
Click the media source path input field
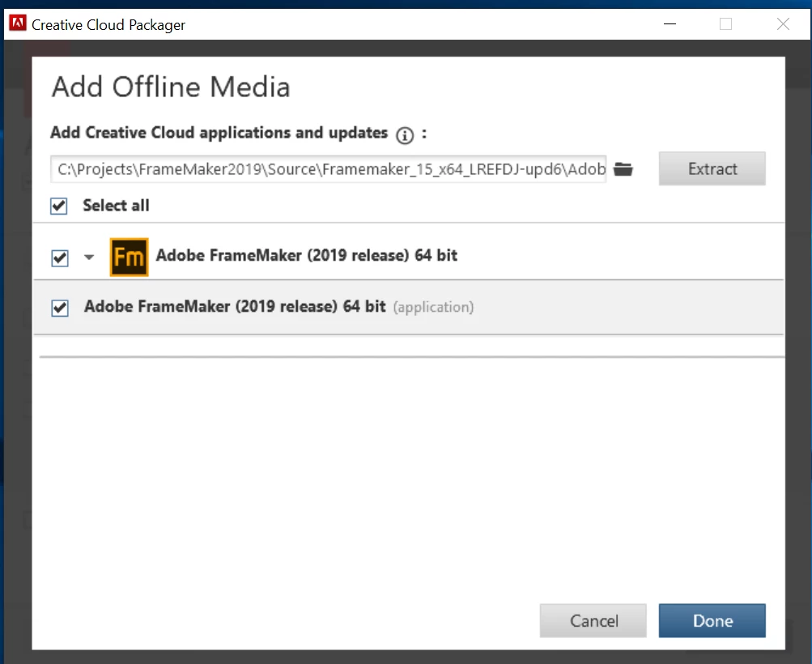point(329,169)
